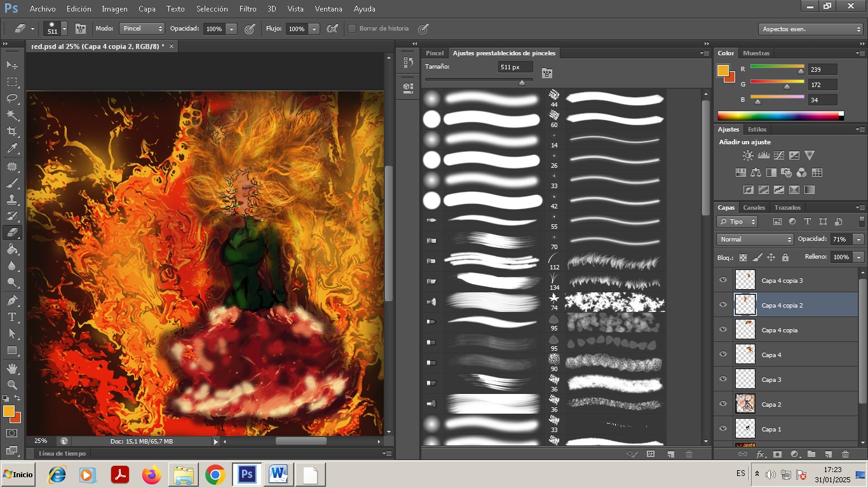This screenshot has width=868, height=488.
Task: Toggle visibility of Capa 3 layer
Action: pyautogui.click(x=722, y=379)
